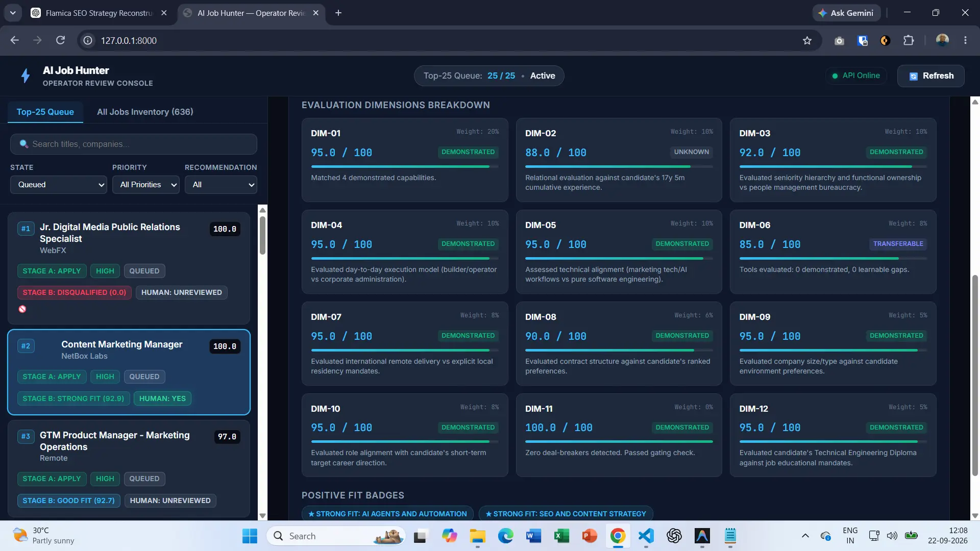Viewport: 980px width, 551px height.
Task: Open Copilot from the taskbar
Action: (x=449, y=536)
